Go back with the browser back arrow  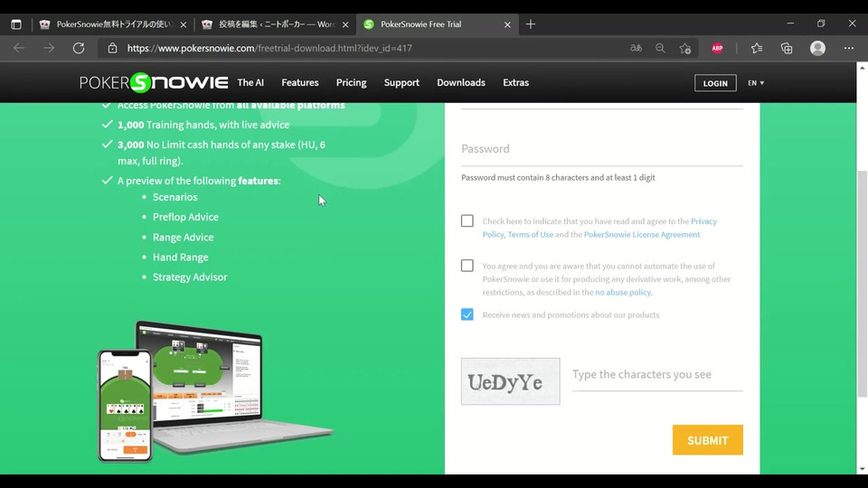tap(19, 48)
